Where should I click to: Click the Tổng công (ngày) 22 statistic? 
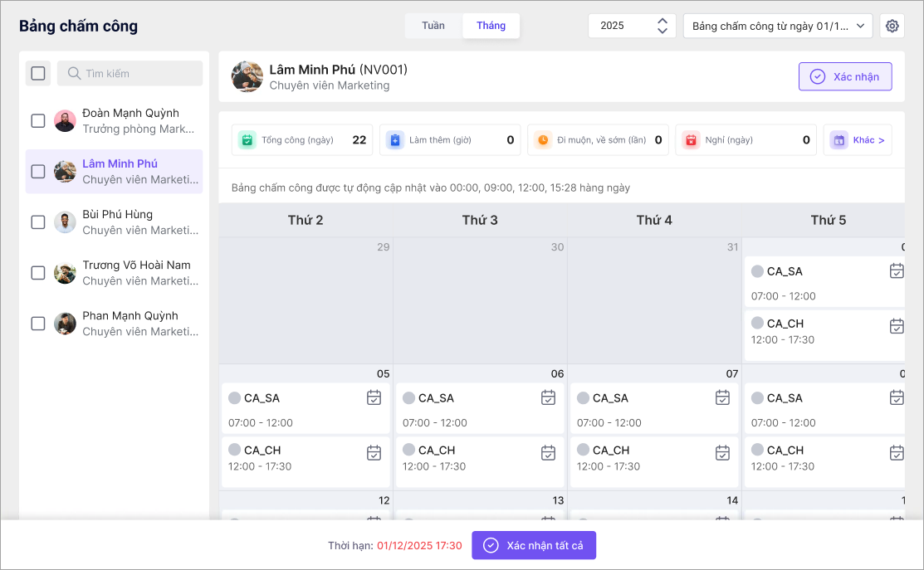click(301, 140)
